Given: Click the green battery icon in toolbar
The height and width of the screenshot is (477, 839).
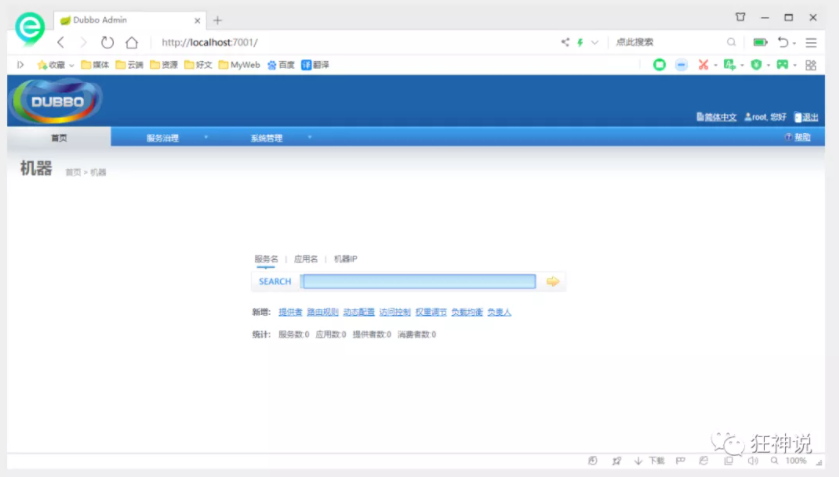Looking at the screenshot, I should coord(760,42).
